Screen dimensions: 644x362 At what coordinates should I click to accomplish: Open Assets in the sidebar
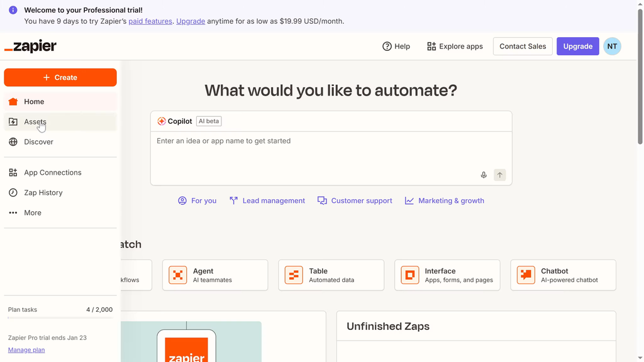click(35, 122)
